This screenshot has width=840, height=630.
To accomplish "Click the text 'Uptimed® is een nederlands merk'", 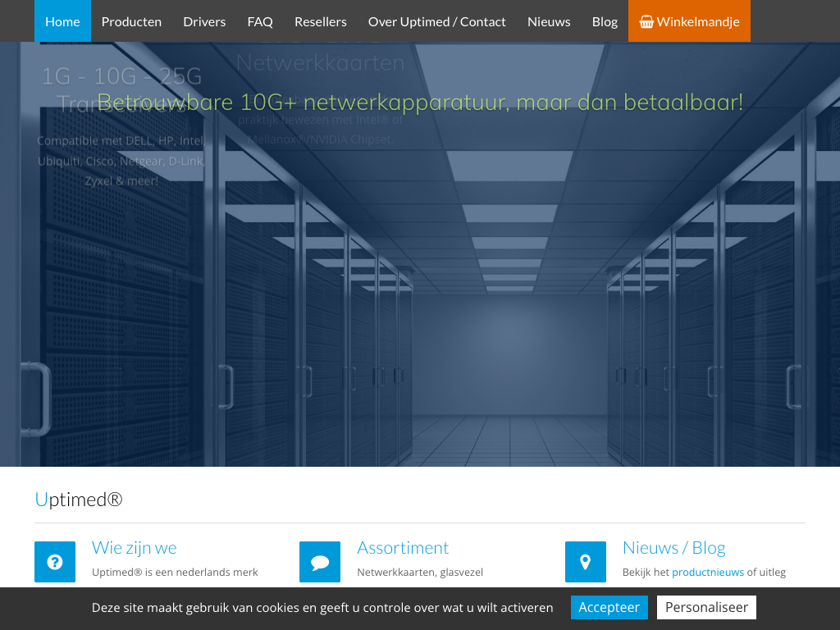I will [x=175, y=572].
